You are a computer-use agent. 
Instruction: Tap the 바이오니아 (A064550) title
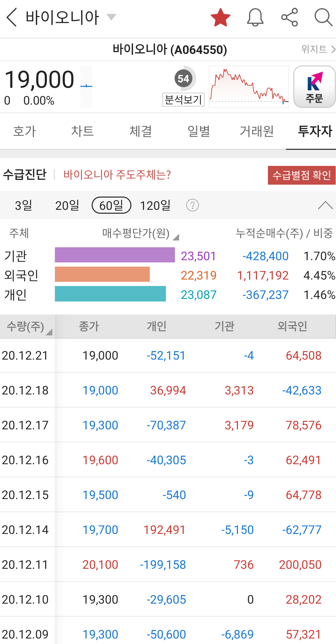[x=170, y=49]
